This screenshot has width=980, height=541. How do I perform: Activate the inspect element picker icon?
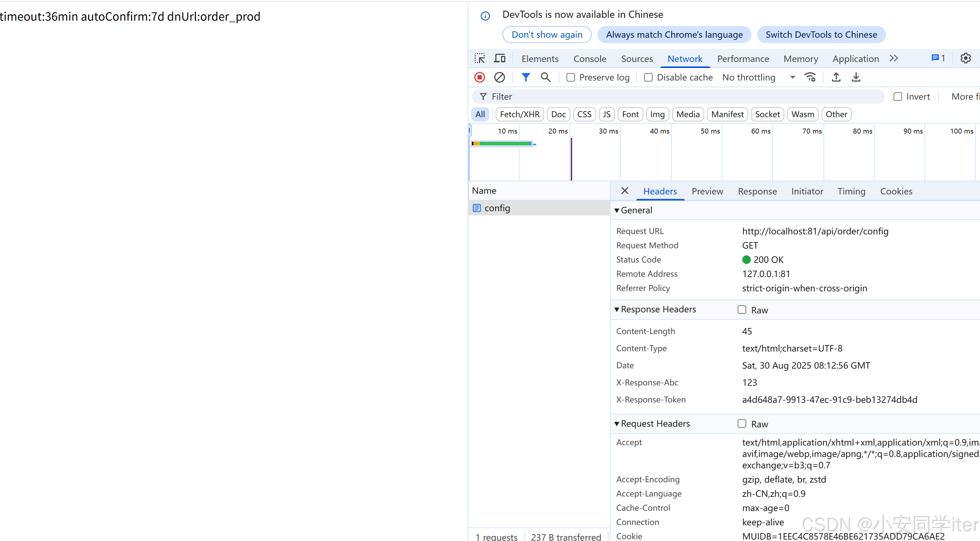tap(480, 58)
